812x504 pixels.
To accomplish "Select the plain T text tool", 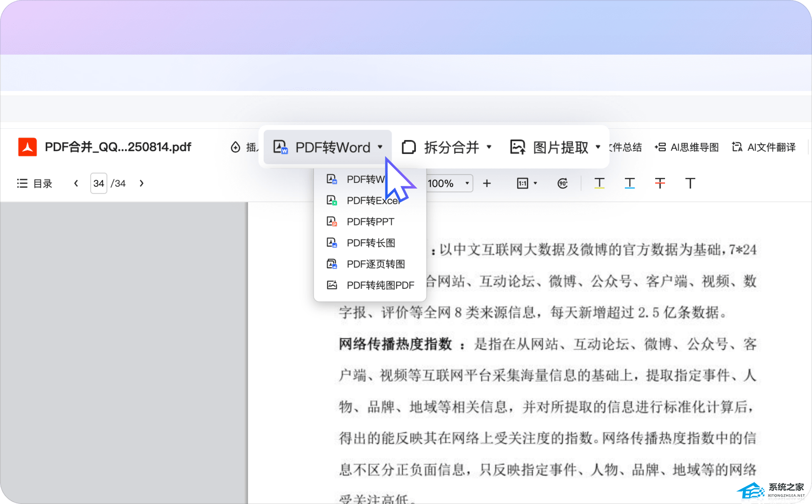I will [x=690, y=183].
